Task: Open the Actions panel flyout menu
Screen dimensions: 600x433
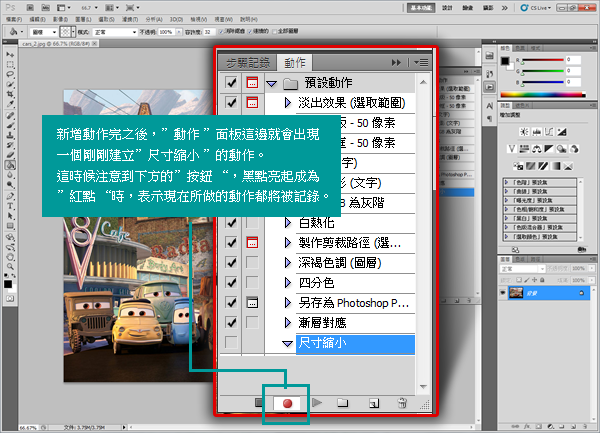Action: tap(421, 62)
